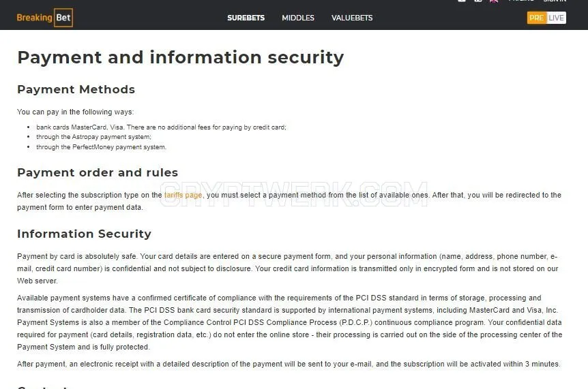Click the Payment and information security title
Viewport: 588px width, 389px height.
tap(180, 58)
